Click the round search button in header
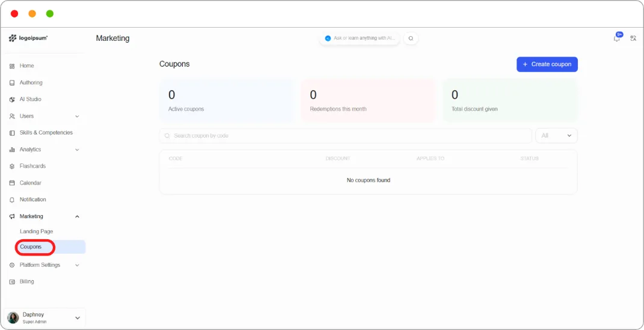Image resolution: width=644 pixels, height=330 pixels. click(411, 38)
